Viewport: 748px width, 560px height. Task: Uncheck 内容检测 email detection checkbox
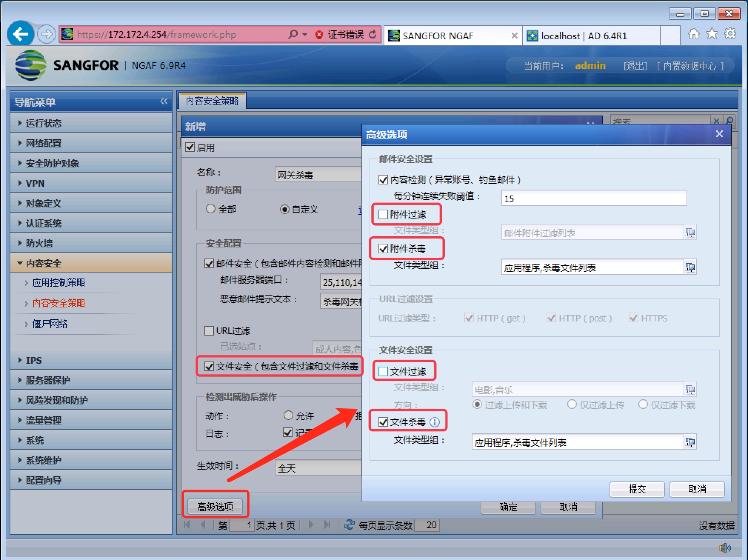(384, 180)
